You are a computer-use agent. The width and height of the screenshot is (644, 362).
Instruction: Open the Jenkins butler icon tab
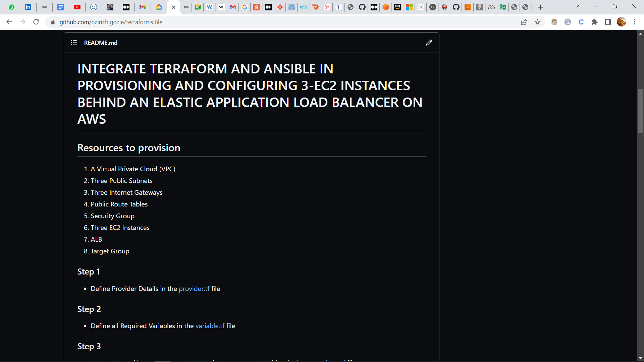click(444, 7)
